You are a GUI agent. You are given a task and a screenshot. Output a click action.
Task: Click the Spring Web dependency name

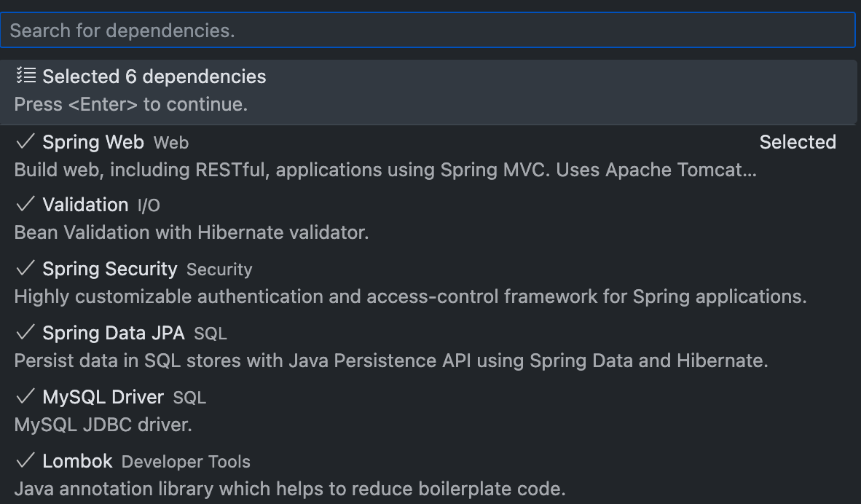click(x=93, y=142)
